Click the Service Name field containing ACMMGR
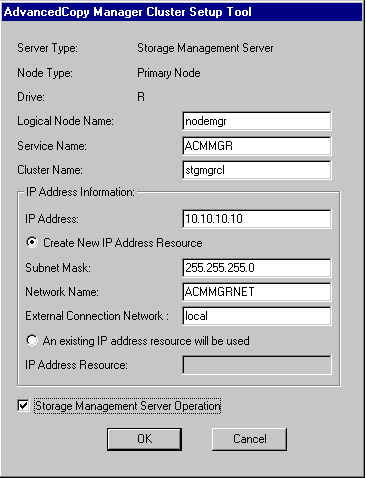The height and width of the screenshot is (478, 366). [x=257, y=146]
